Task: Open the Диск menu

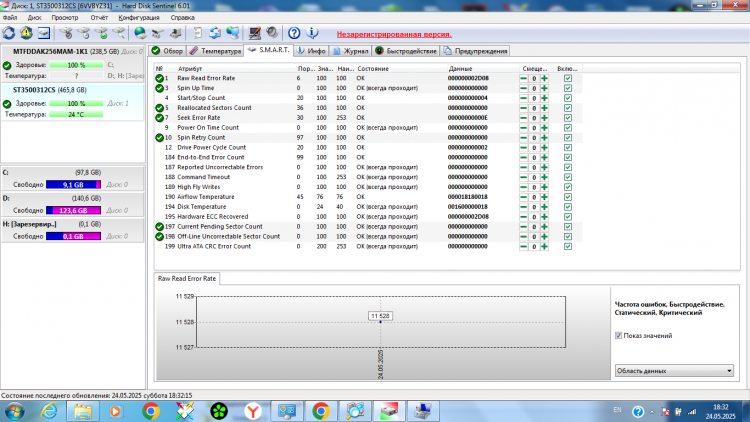Action: coord(34,18)
